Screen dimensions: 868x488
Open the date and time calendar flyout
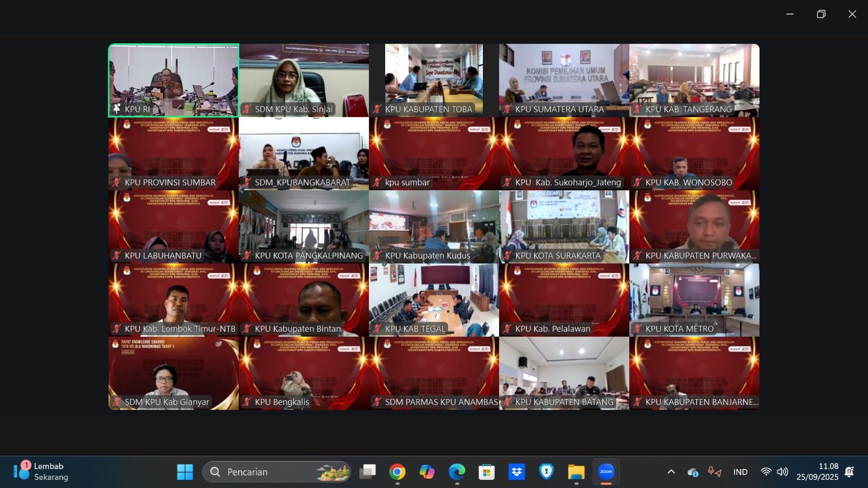click(x=817, y=472)
